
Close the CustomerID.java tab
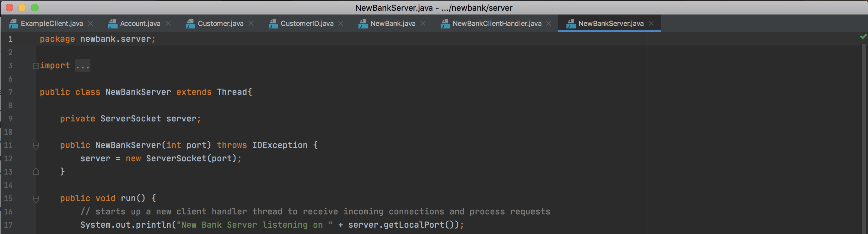click(341, 23)
